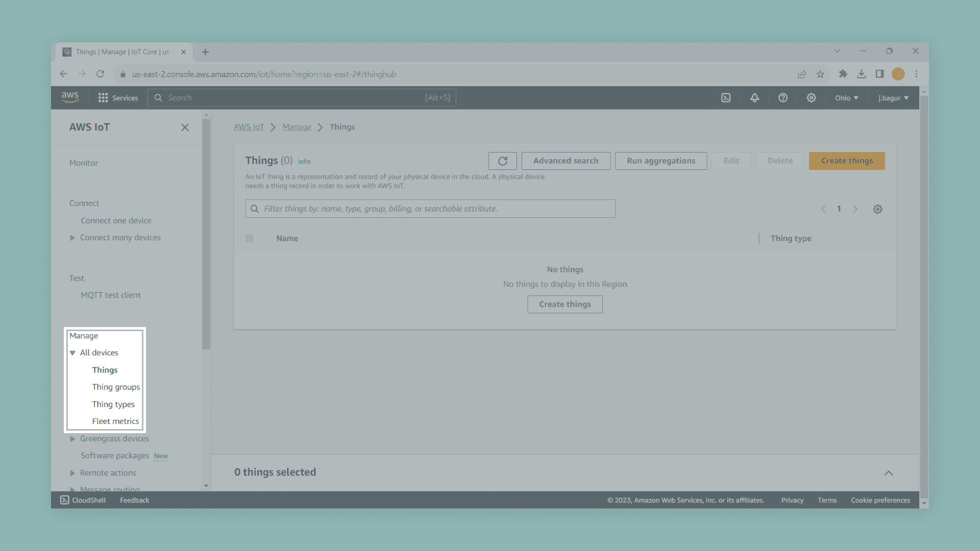Reload the browser page
This screenshot has height=551, width=980.
click(x=101, y=74)
